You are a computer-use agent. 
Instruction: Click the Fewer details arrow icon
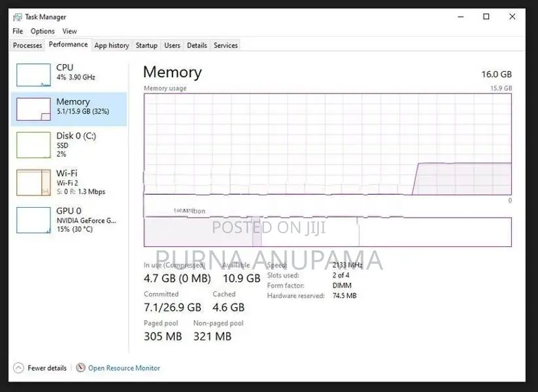coord(18,368)
